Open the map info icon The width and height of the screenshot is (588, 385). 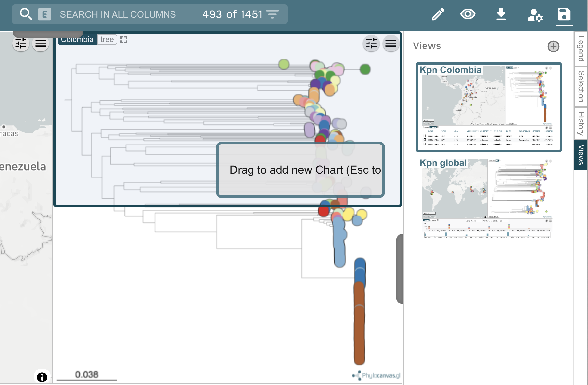tap(42, 377)
